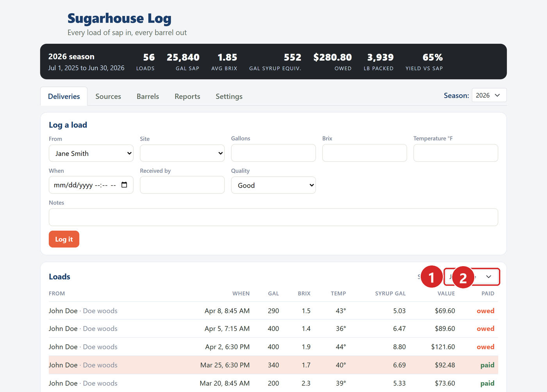
Task: Toggle owed status on the Apr 5 load
Action: click(485, 329)
